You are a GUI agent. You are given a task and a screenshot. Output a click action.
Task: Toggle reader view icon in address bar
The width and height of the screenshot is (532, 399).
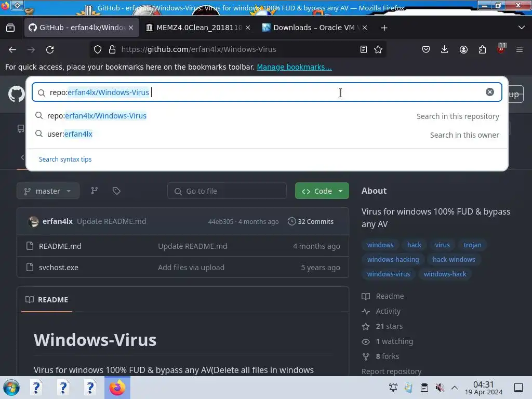[x=363, y=49]
